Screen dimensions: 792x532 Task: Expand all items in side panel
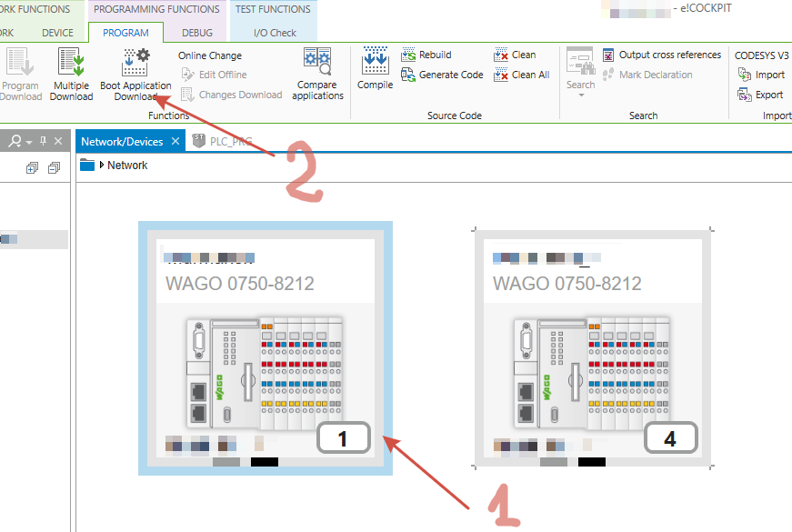(32, 167)
